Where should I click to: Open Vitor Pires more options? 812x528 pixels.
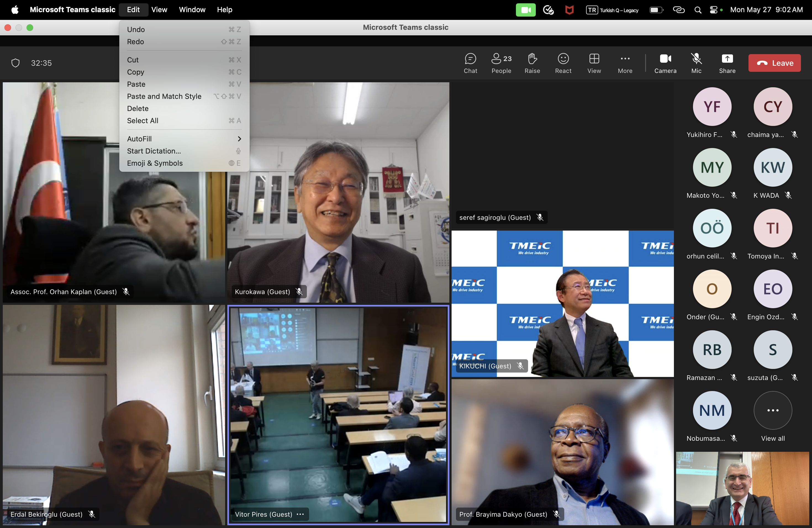click(300, 514)
